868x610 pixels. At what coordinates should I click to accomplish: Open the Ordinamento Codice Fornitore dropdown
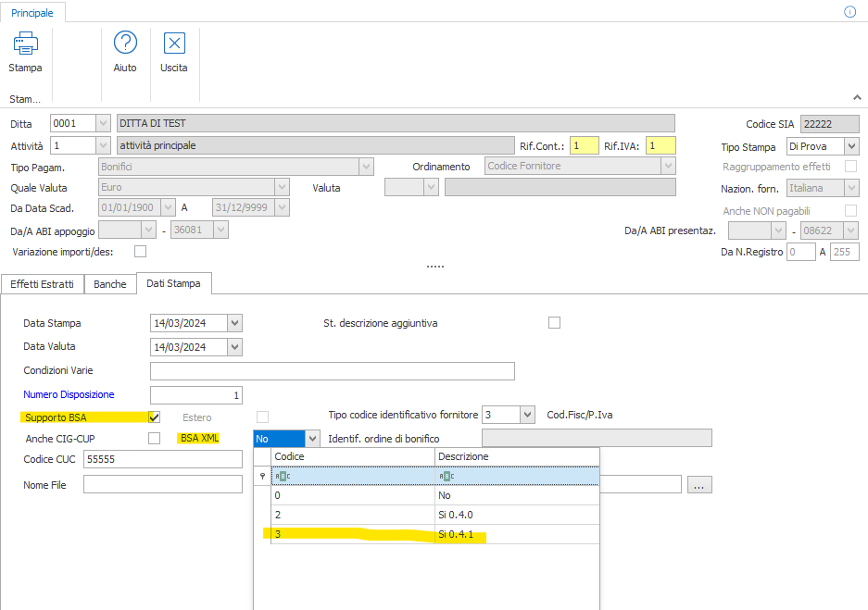(668, 166)
